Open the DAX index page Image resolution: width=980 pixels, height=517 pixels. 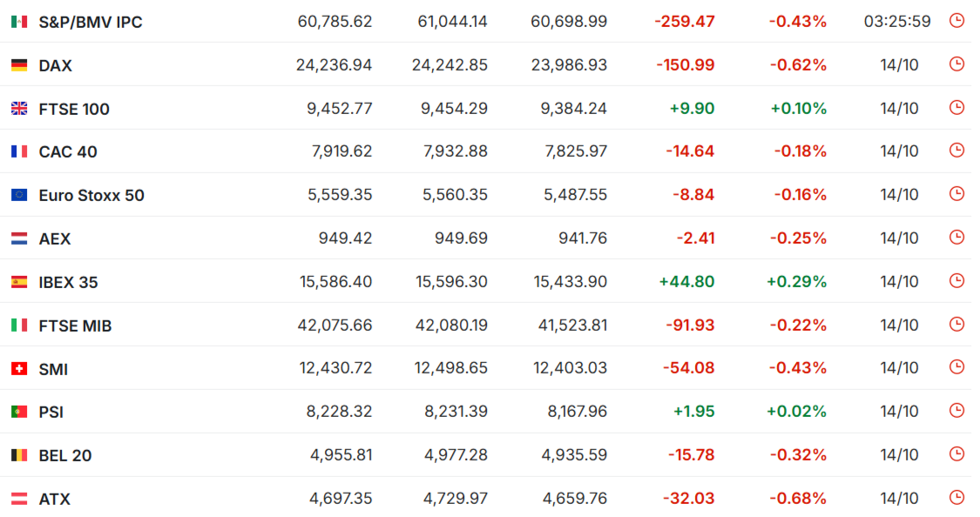click(54, 65)
